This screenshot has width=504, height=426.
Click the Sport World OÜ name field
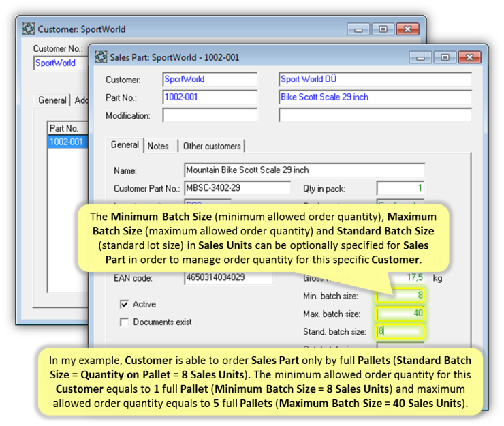coord(375,79)
